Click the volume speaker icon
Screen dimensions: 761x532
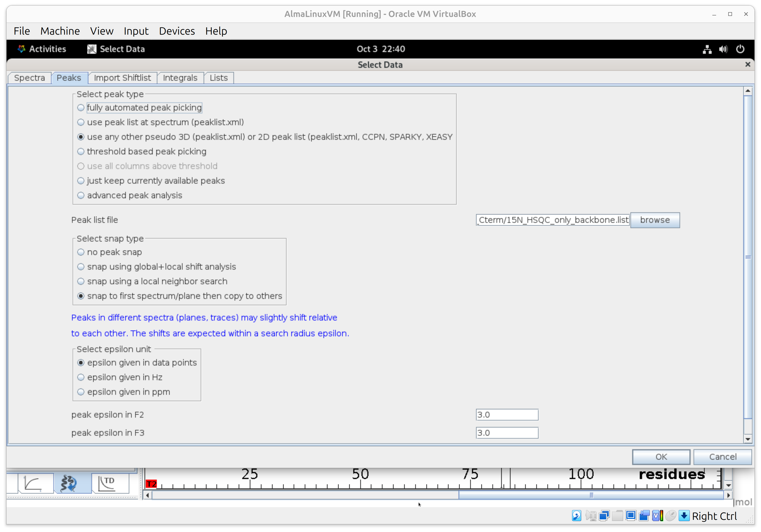pos(723,49)
